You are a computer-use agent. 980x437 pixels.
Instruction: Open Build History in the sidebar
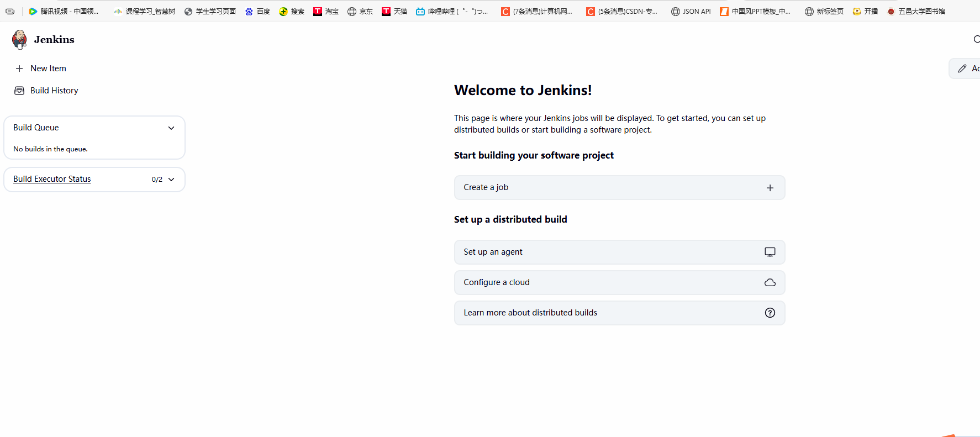(x=54, y=91)
